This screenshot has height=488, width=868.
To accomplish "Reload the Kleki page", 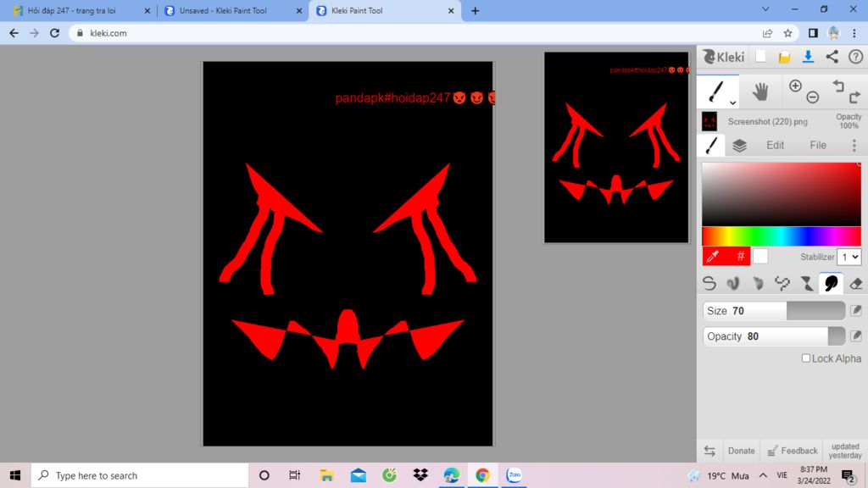I will pos(54,33).
